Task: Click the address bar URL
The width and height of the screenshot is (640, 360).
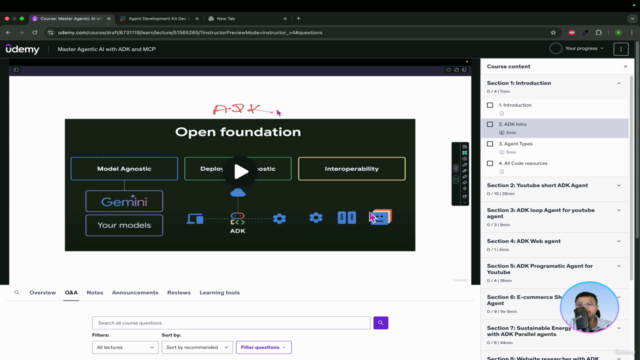Action: click(x=190, y=33)
